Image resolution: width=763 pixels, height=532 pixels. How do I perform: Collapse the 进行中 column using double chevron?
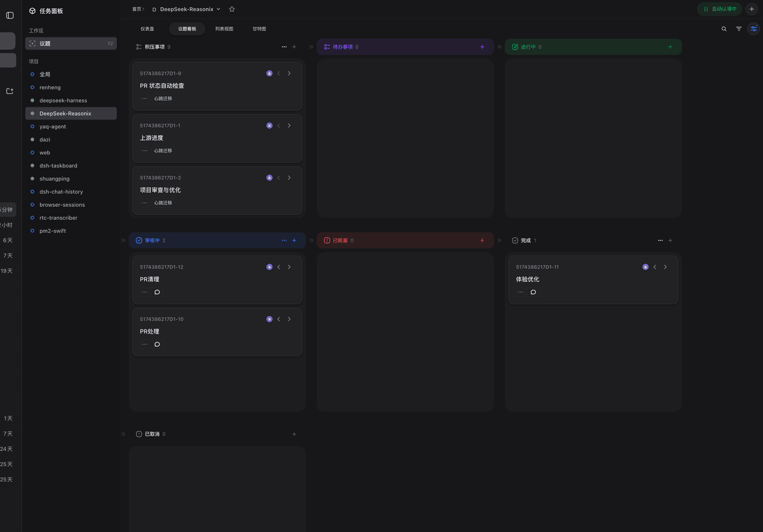coord(500,47)
